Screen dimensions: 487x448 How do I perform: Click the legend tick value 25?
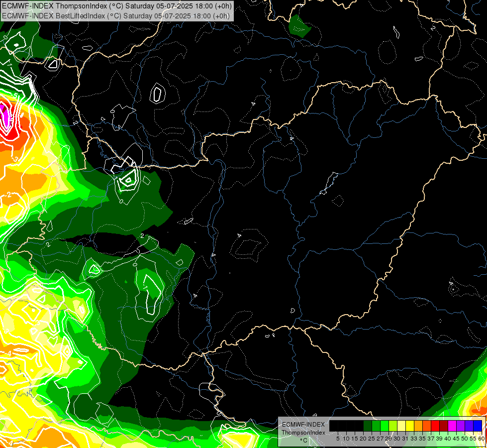pyautogui.click(x=372, y=439)
